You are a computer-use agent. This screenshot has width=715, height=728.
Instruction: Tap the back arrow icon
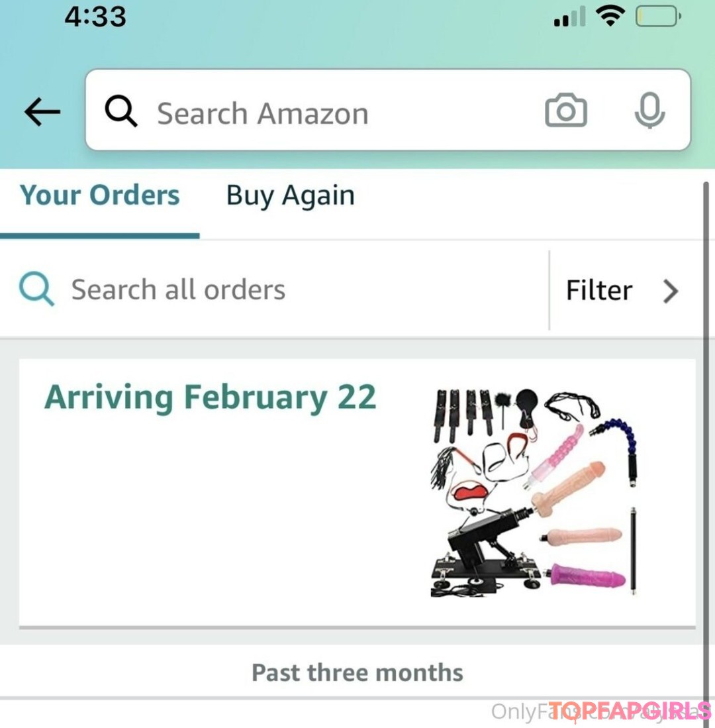[x=42, y=111]
